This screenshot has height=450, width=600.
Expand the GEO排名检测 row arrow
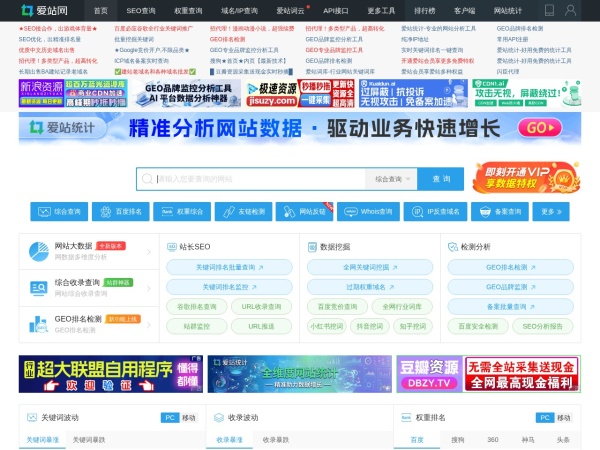(x=149, y=324)
